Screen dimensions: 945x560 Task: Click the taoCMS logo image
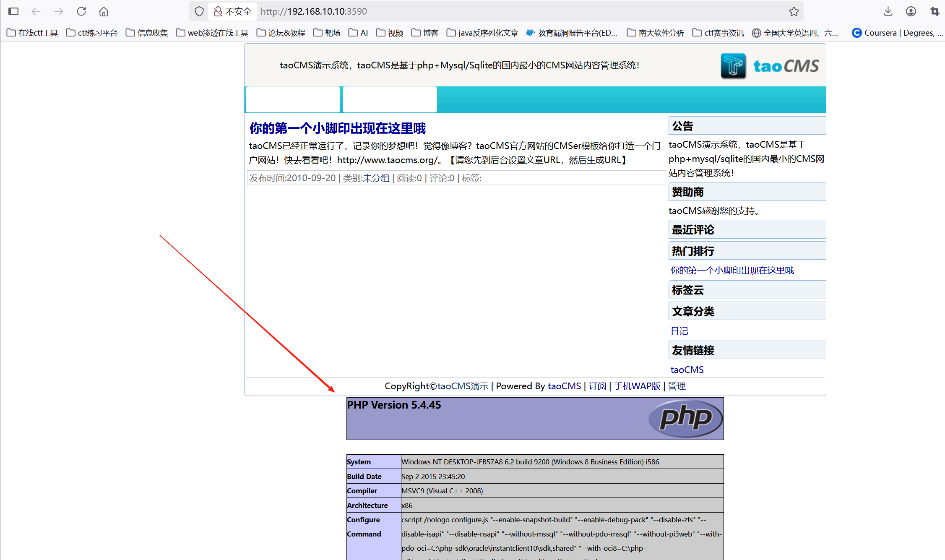(x=770, y=66)
